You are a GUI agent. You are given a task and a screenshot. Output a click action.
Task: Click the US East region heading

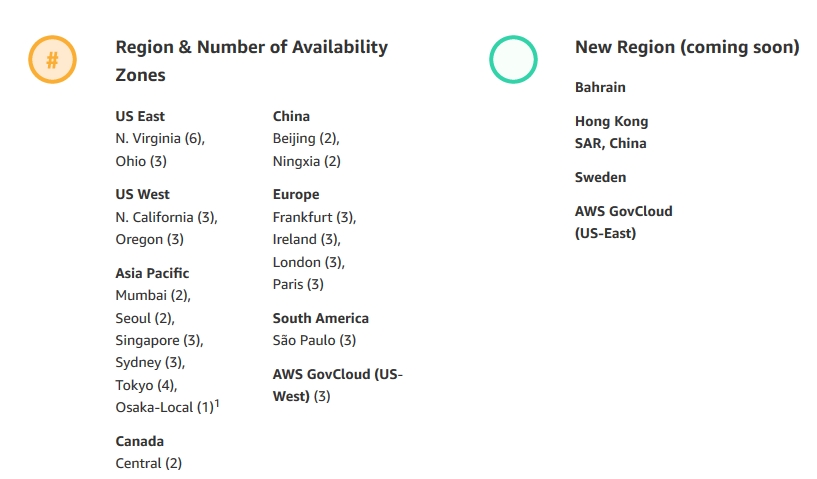[x=140, y=116]
